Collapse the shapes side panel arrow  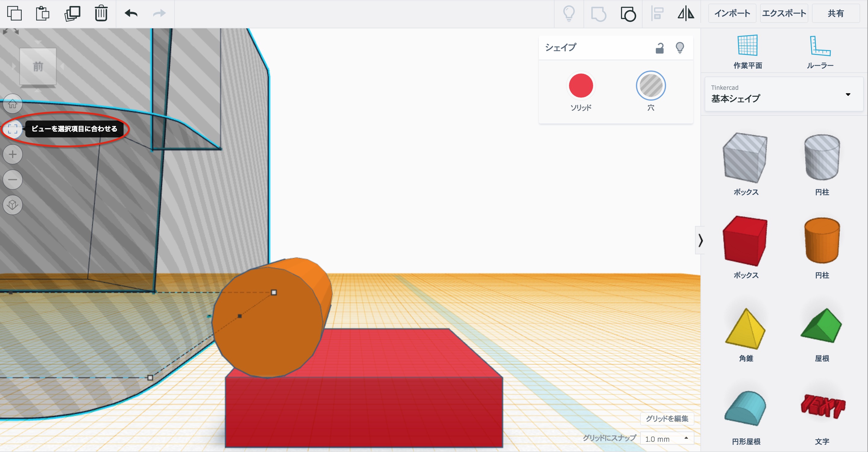point(700,240)
